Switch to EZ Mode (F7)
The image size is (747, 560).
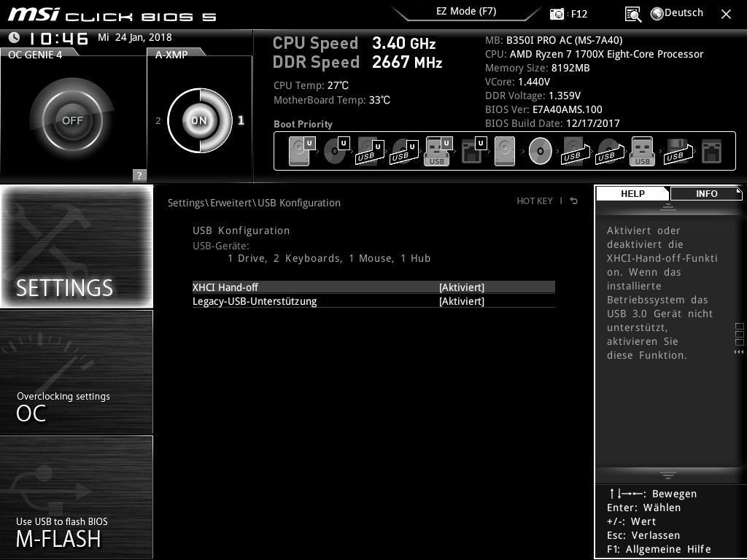click(x=466, y=12)
